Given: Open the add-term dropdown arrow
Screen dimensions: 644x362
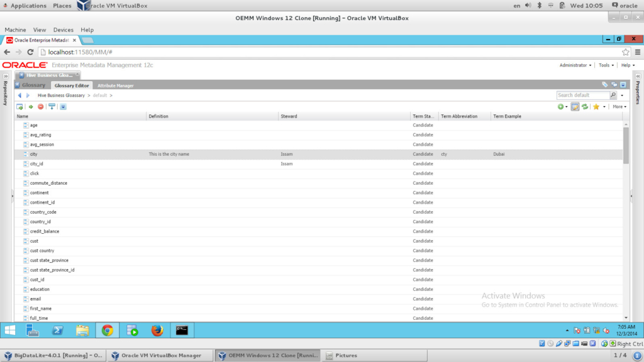Looking at the screenshot, I should [x=567, y=107].
